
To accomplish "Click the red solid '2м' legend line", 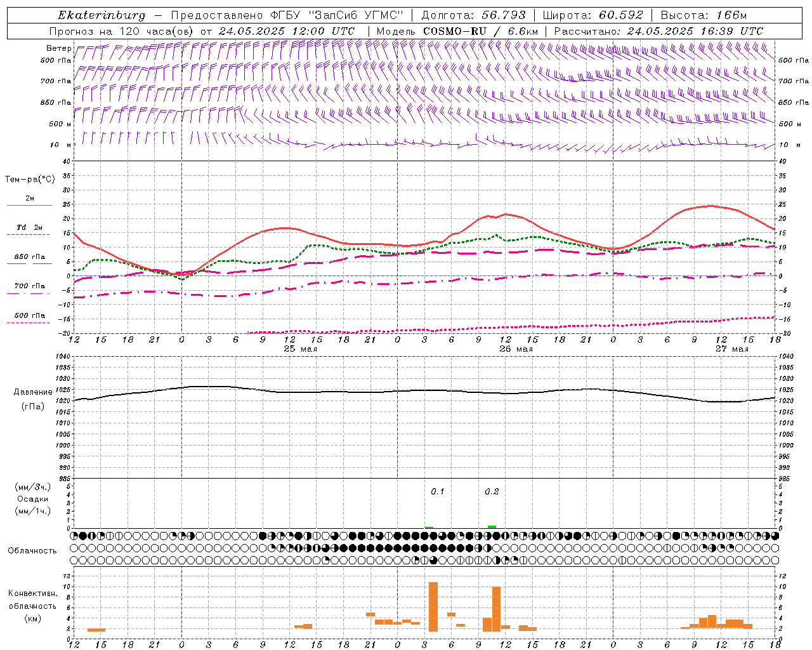I will 29,206.
